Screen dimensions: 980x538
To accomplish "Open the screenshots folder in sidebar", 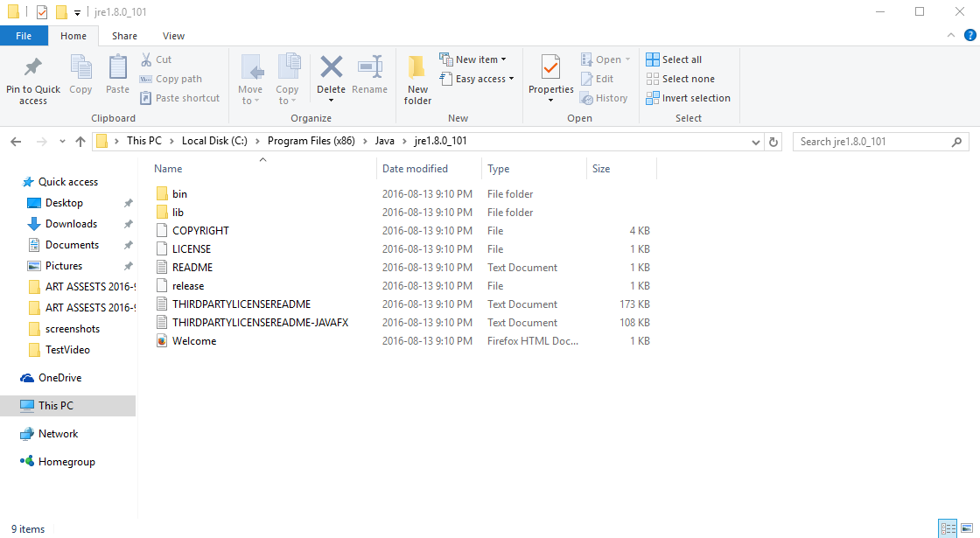I will click(x=72, y=329).
